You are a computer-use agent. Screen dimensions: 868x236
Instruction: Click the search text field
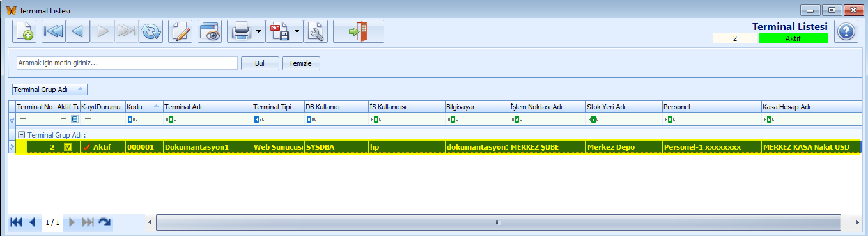pyautogui.click(x=127, y=63)
